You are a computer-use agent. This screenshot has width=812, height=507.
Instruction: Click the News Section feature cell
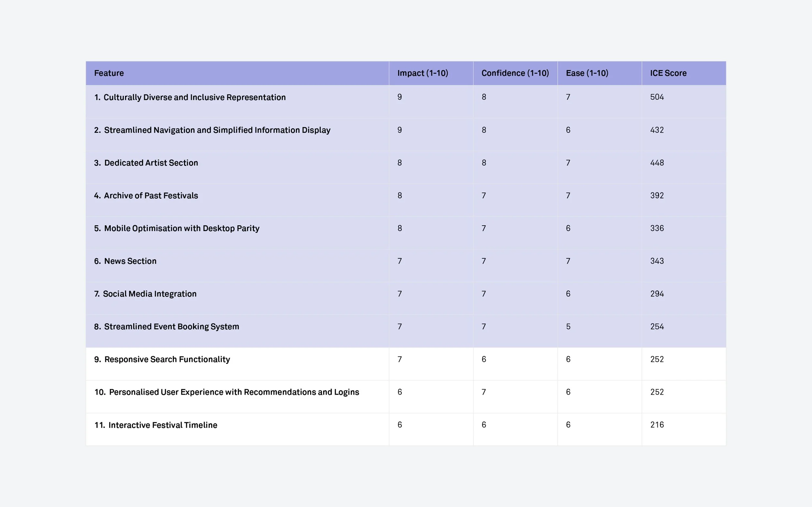130,261
